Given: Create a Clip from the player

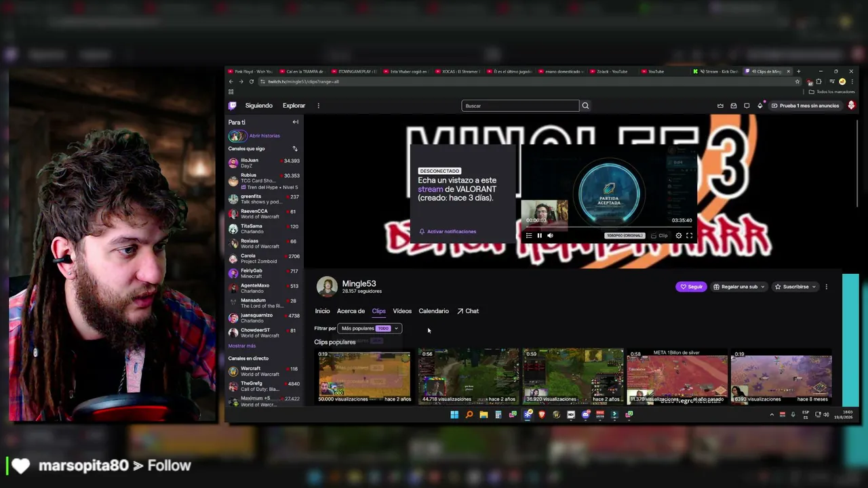Looking at the screenshot, I should coord(659,236).
